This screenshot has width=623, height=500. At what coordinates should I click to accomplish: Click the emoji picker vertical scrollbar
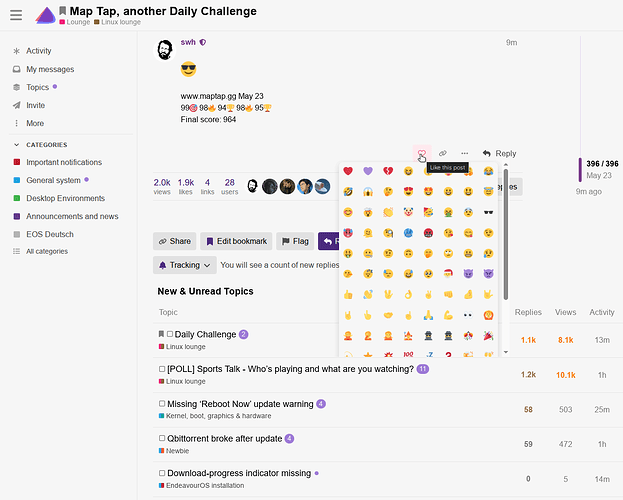point(506,234)
